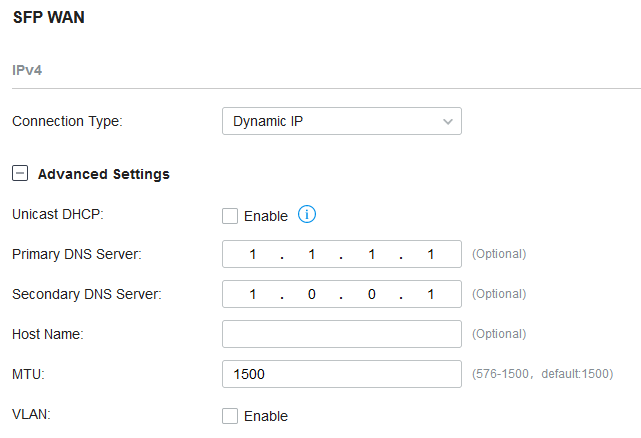Click the Advanced Settings heading text
The height and width of the screenshot is (438, 641).
point(104,174)
